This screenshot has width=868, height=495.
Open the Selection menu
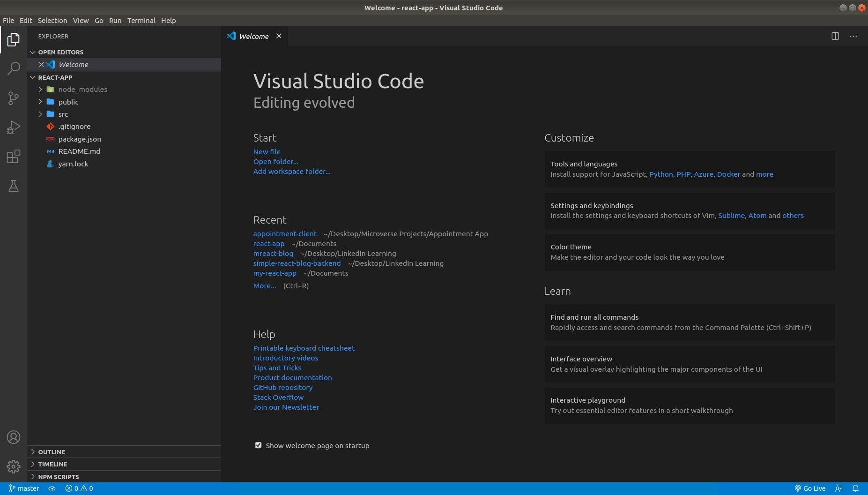click(52, 20)
